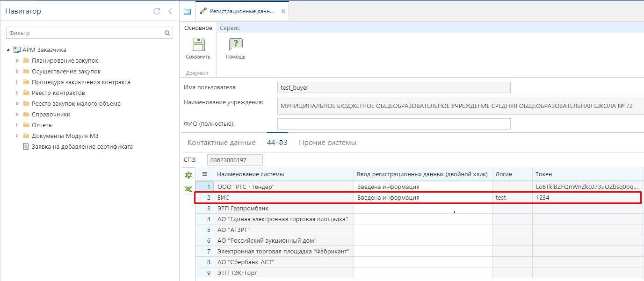Switch to the Контактные данные tab

click(221, 143)
